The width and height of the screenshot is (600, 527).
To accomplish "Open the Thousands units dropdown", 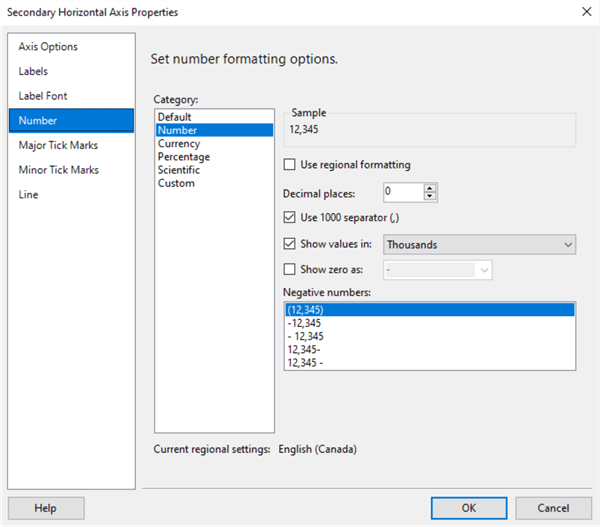I will click(480, 244).
